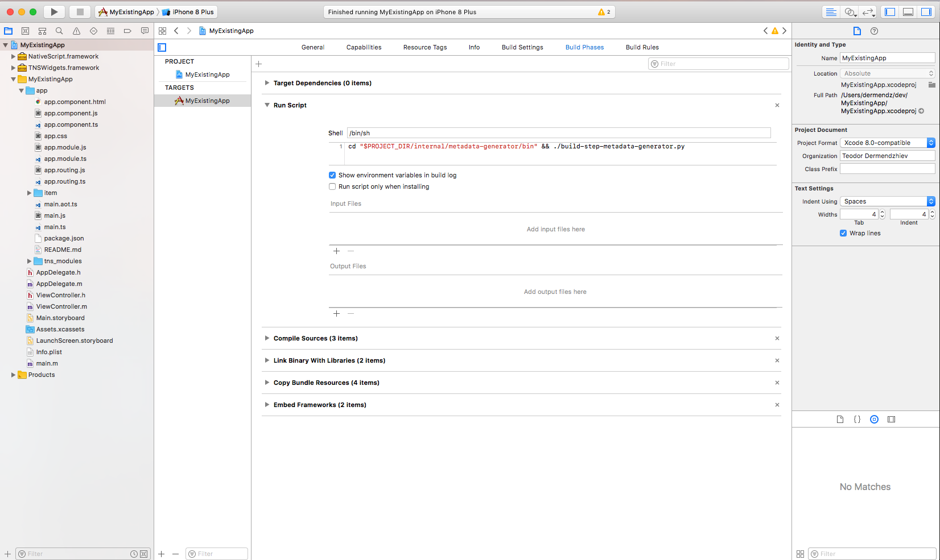Hide the right Utilities panel
This screenshot has width=940, height=560.
coord(926,12)
